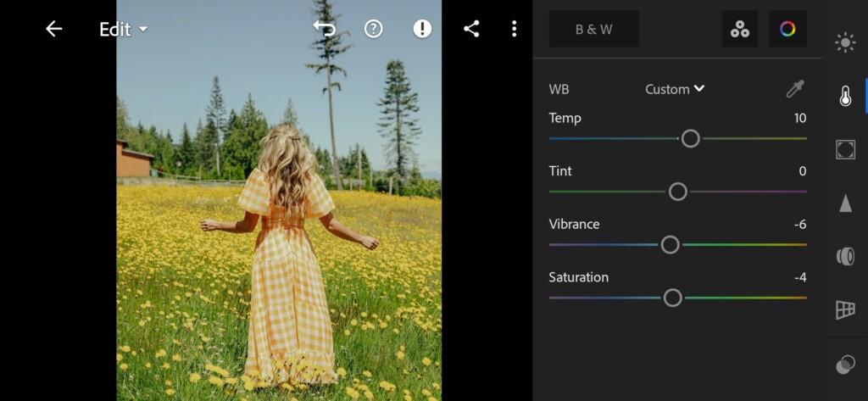The width and height of the screenshot is (868, 401).
Task: Click the Vibrance value -6
Action: tap(800, 225)
